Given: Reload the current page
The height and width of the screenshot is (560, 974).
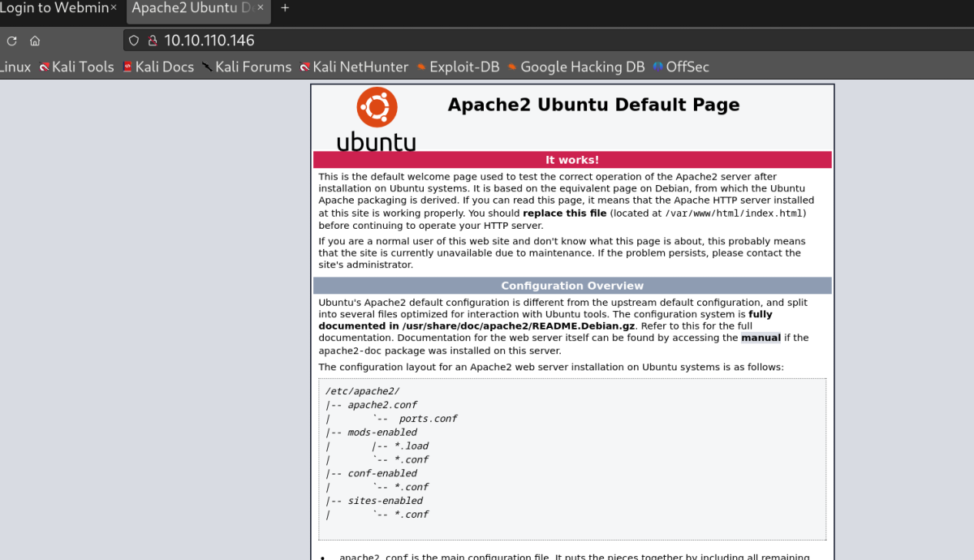Looking at the screenshot, I should coord(11,41).
